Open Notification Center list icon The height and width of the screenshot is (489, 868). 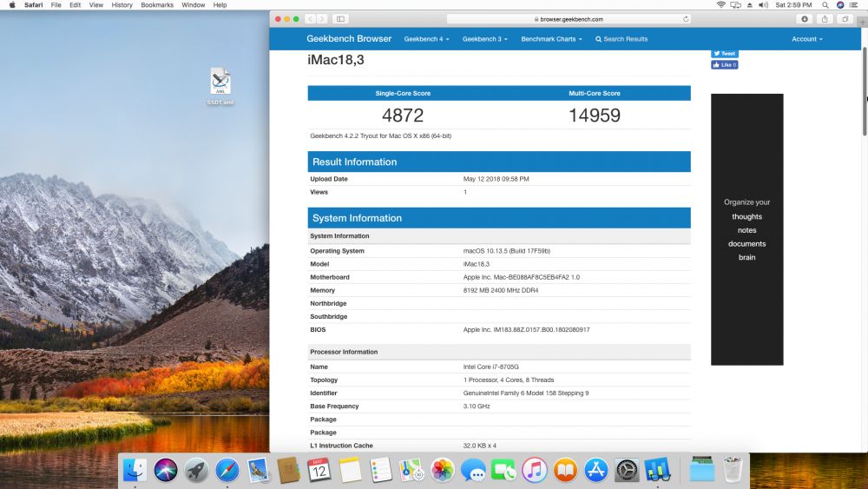853,5
